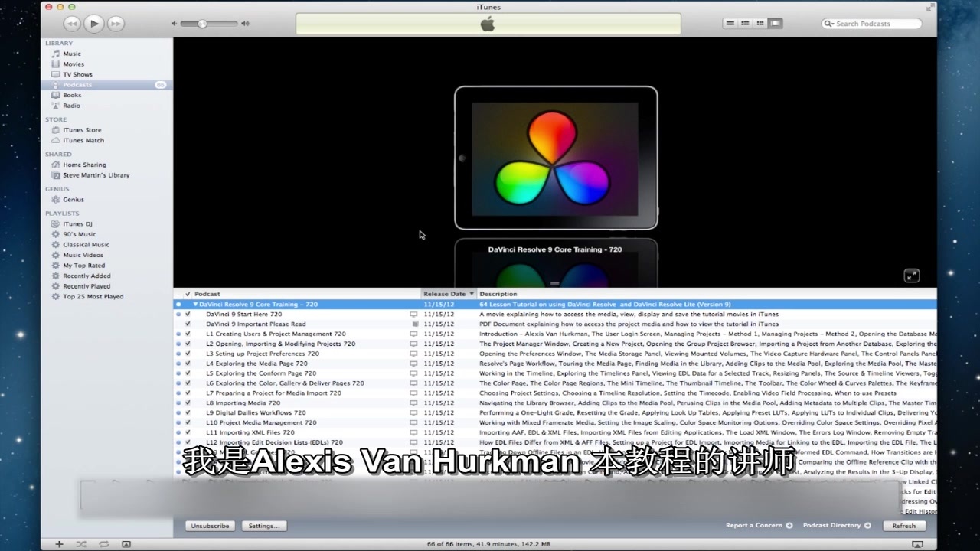Screen dimensions: 980x551
Task: Go to the iTunes Store
Action: [82, 130]
